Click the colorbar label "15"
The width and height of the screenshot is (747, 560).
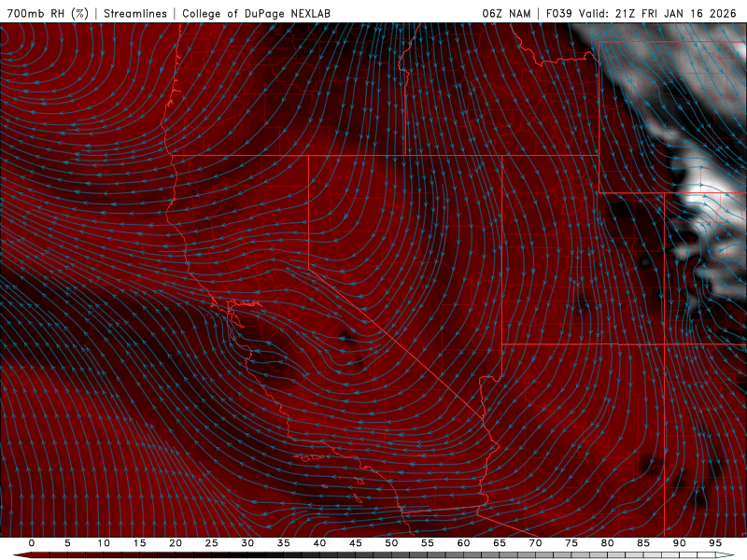(x=139, y=543)
